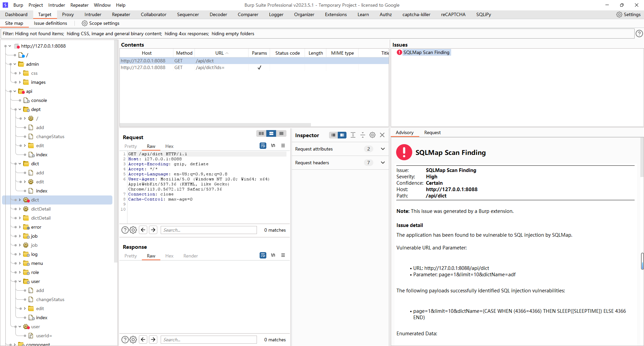The image size is (644, 346).
Task: Open the Window menu
Action: pyautogui.click(x=102, y=5)
